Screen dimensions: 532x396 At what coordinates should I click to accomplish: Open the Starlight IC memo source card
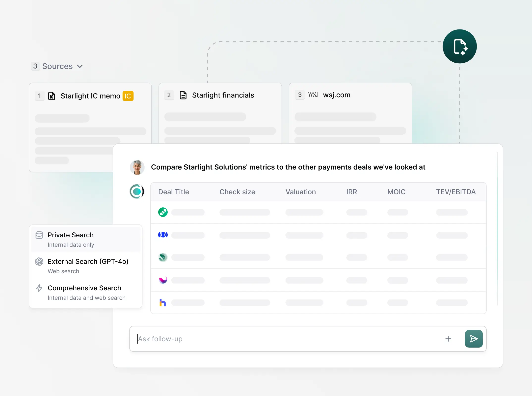tap(90, 127)
